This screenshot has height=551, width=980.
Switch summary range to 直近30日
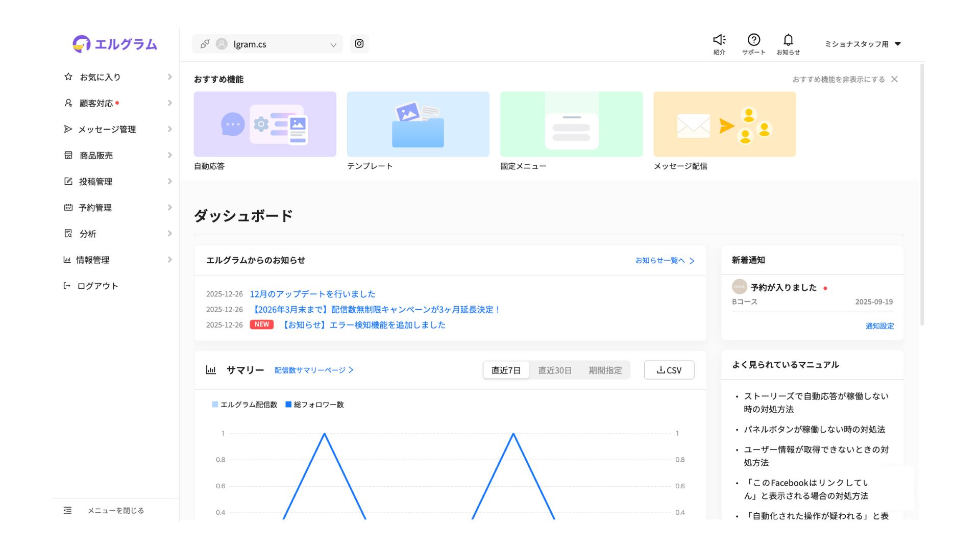tap(554, 370)
